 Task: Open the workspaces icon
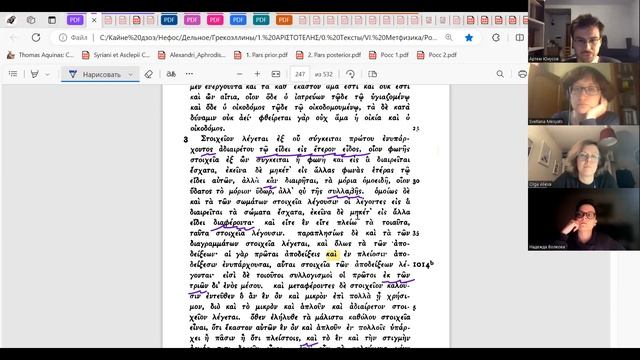(x=31, y=20)
